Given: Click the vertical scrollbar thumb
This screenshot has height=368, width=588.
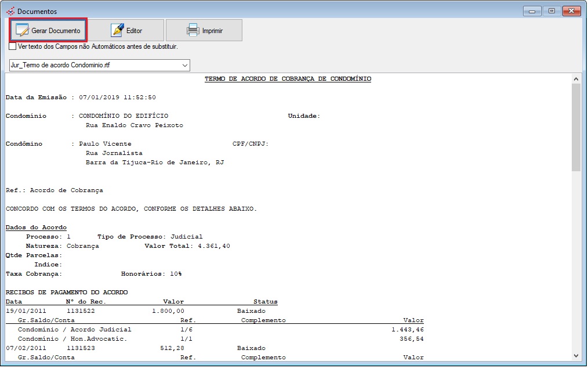Looking at the screenshot, I should (x=576, y=128).
